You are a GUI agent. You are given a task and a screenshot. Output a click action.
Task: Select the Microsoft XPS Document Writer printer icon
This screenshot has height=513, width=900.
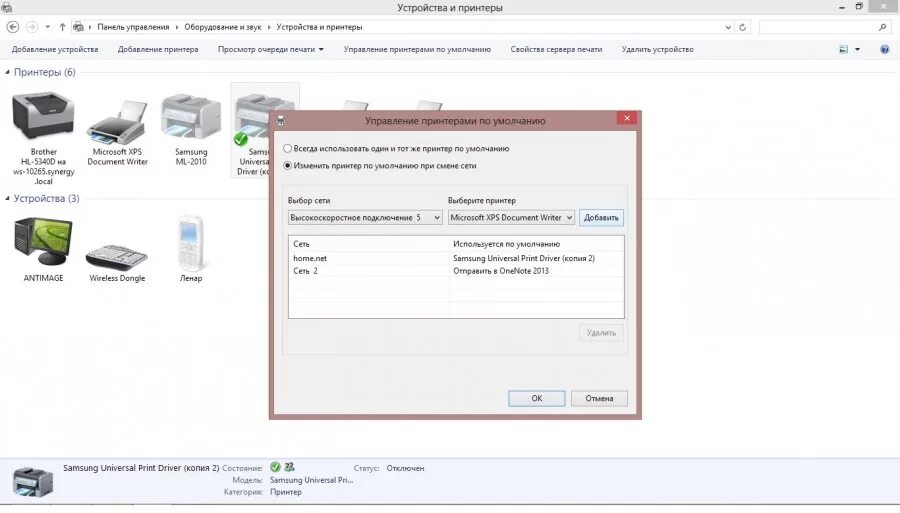117,123
